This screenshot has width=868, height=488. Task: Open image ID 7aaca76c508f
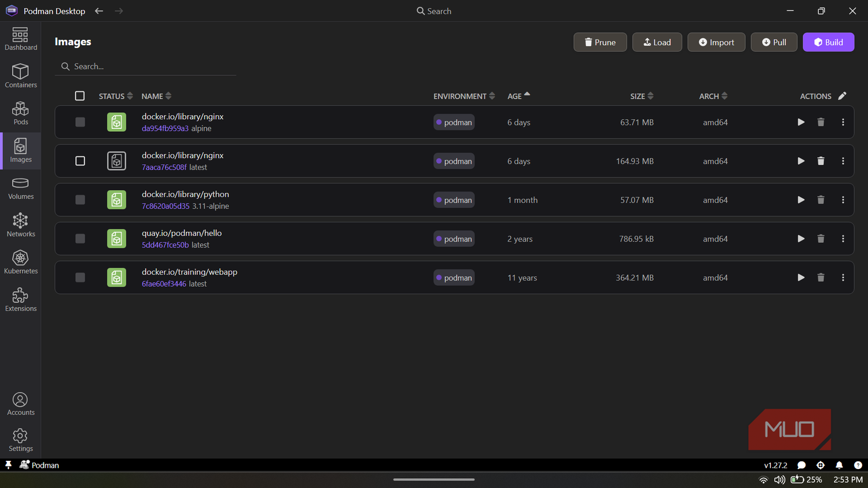coord(164,167)
